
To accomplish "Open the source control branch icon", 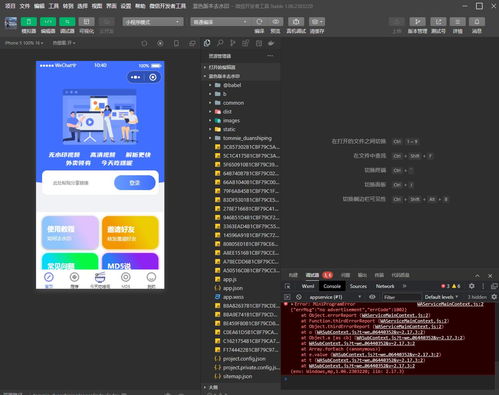I will 233,43.
